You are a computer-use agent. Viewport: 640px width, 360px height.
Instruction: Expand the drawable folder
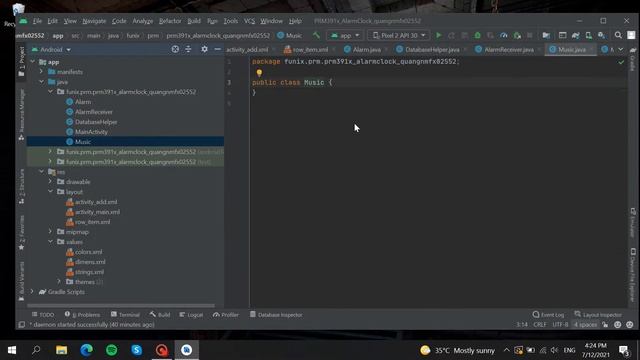(x=50, y=182)
